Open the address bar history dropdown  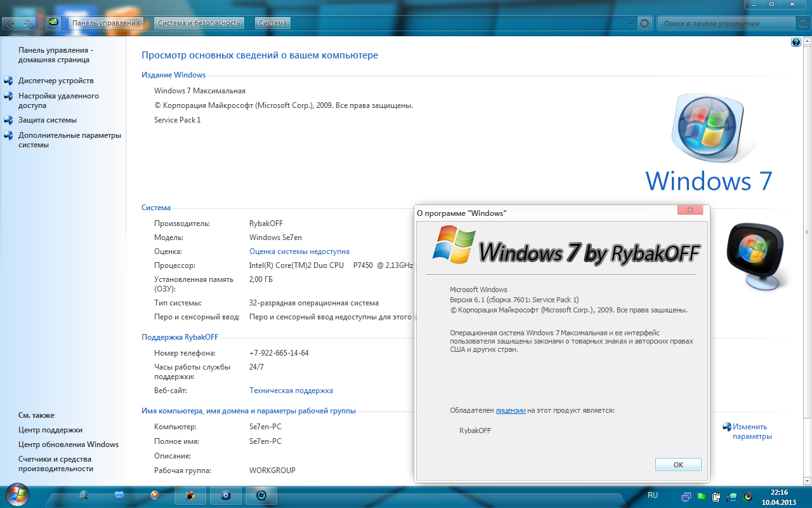click(630, 23)
